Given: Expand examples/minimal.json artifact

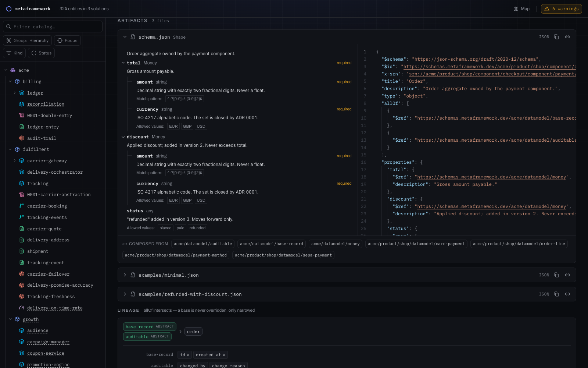Looking at the screenshot, I should [125, 275].
